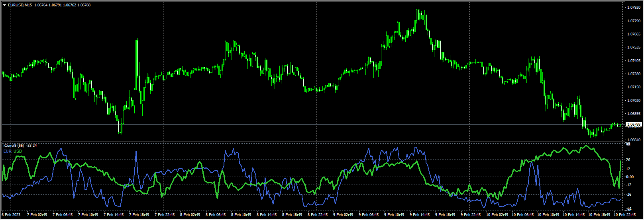The height and width of the screenshot is (220, 644).
Task: Click the 9 Feb 02:45 time label
Action: click(343, 215)
